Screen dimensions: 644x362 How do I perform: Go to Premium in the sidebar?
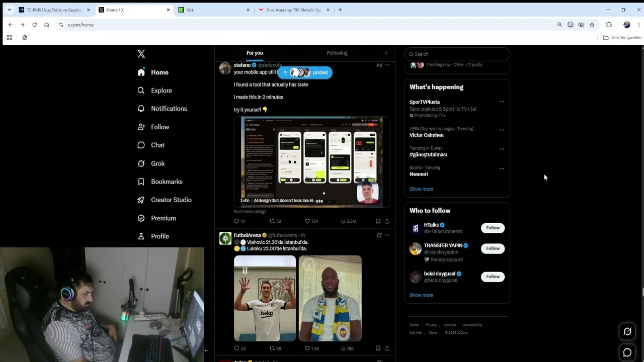click(156, 218)
